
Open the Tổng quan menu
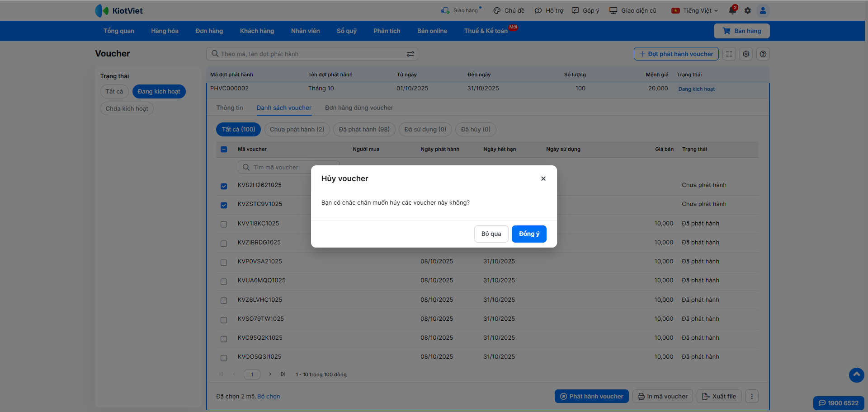pyautogui.click(x=119, y=31)
